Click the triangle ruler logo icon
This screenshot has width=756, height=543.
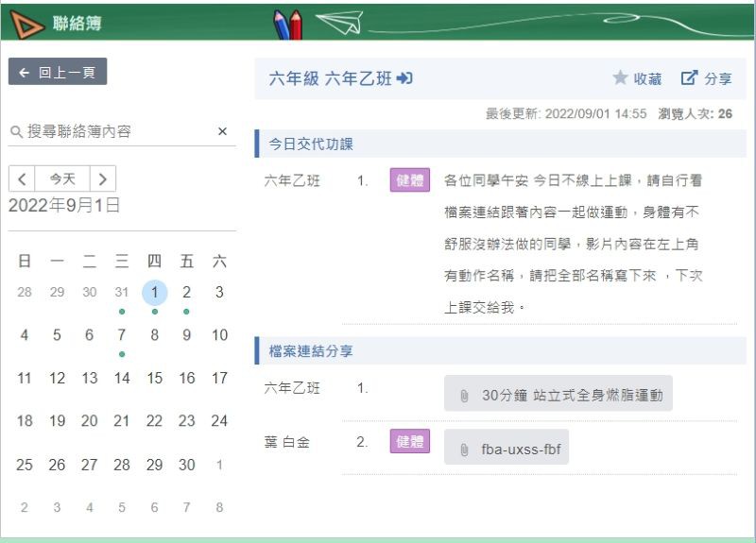[26, 24]
